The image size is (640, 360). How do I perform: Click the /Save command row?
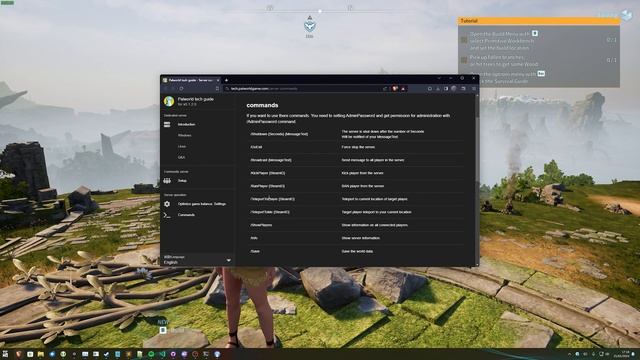356,251
